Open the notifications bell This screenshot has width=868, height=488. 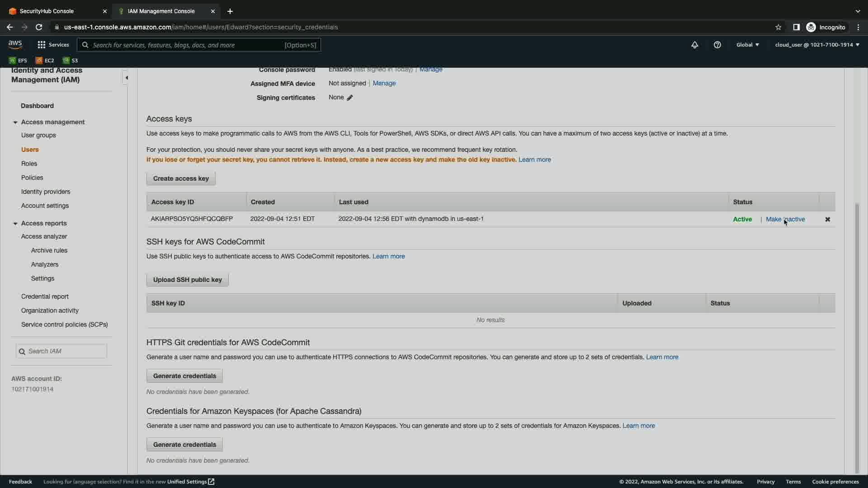click(695, 45)
